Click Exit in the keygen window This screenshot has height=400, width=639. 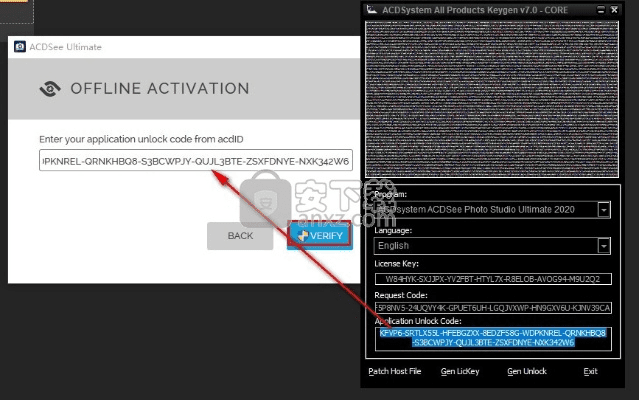click(x=591, y=371)
